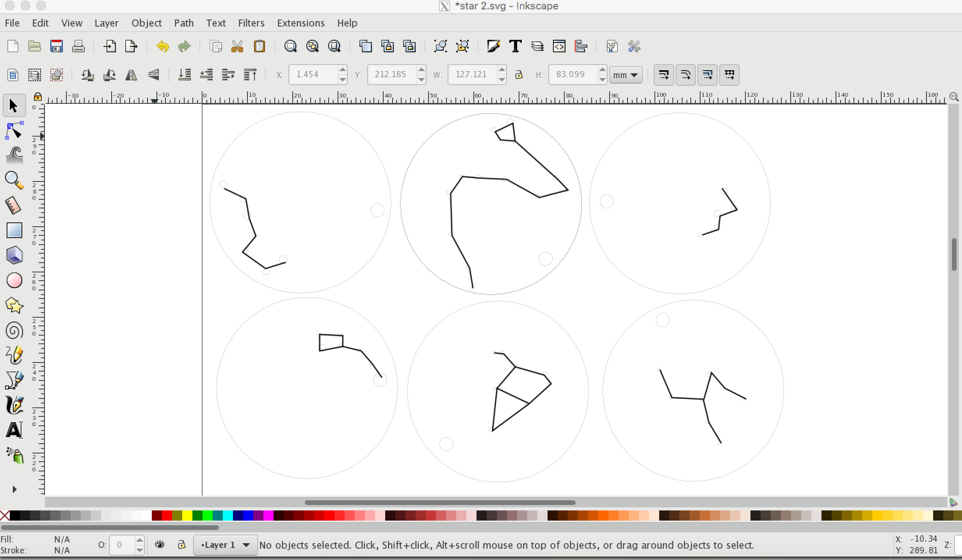The image size is (962, 560).
Task: Cut selection with scissors icon
Action: pos(237,46)
